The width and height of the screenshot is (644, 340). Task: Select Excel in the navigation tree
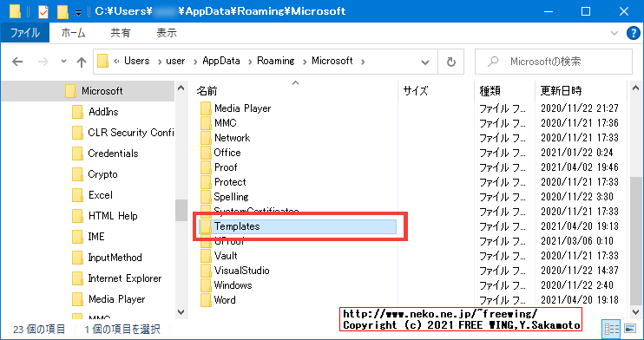100,195
